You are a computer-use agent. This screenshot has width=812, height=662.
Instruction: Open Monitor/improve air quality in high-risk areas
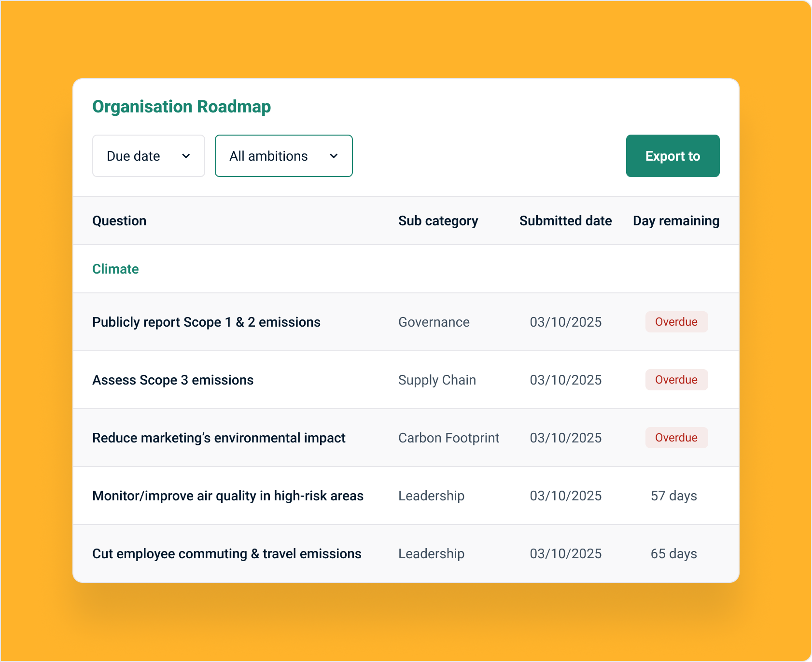[228, 496]
